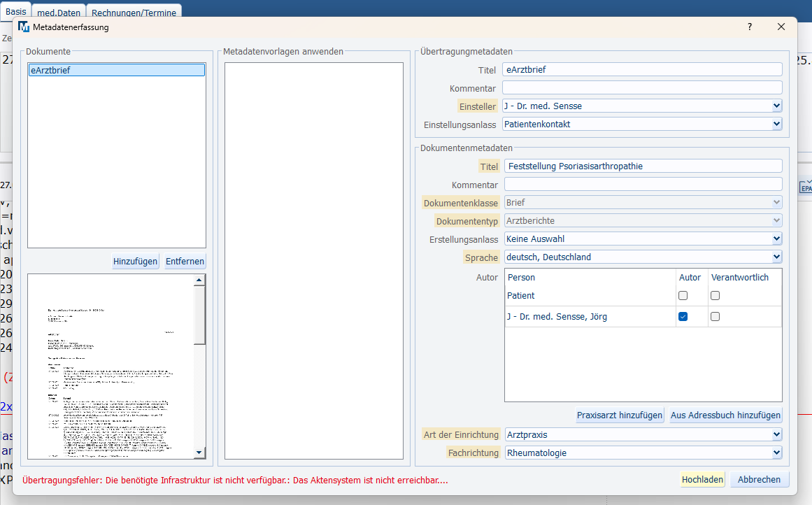The image size is (812, 505).
Task: Click the red Übertragungsfehler error message
Action: pyautogui.click(x=235, y=480)
